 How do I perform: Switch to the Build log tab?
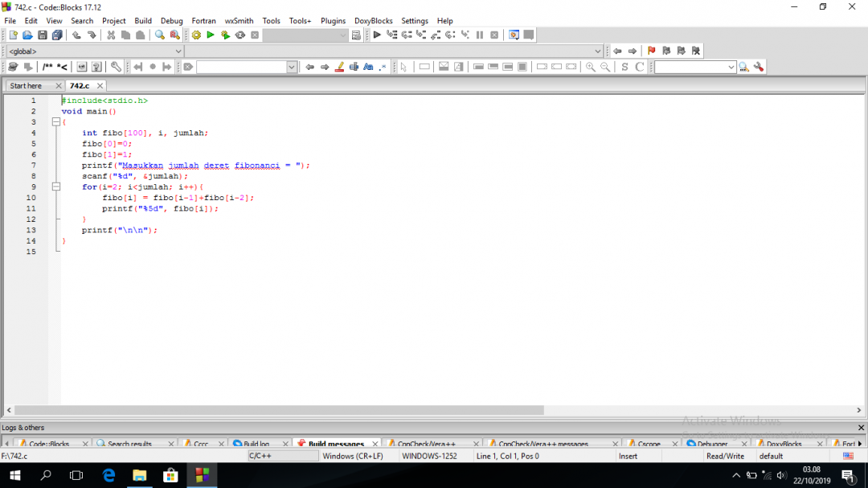coord(256,444)
